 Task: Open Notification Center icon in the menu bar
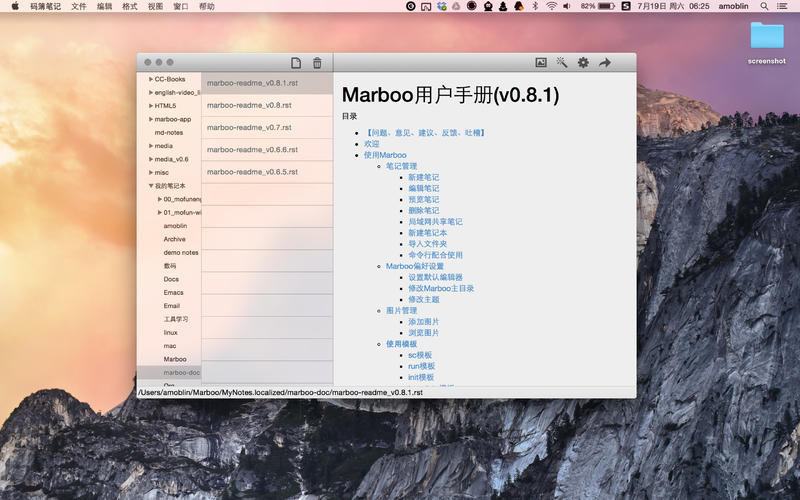pos(782,6)
